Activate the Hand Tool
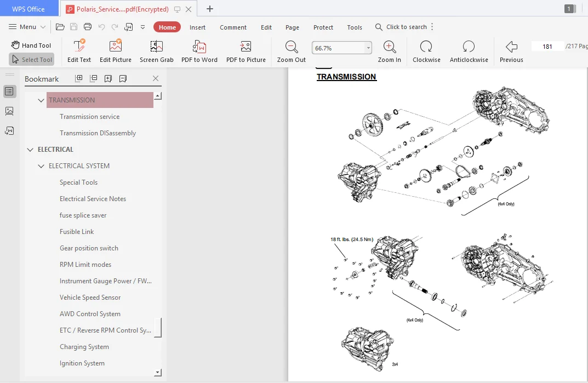 coord(31,45)
